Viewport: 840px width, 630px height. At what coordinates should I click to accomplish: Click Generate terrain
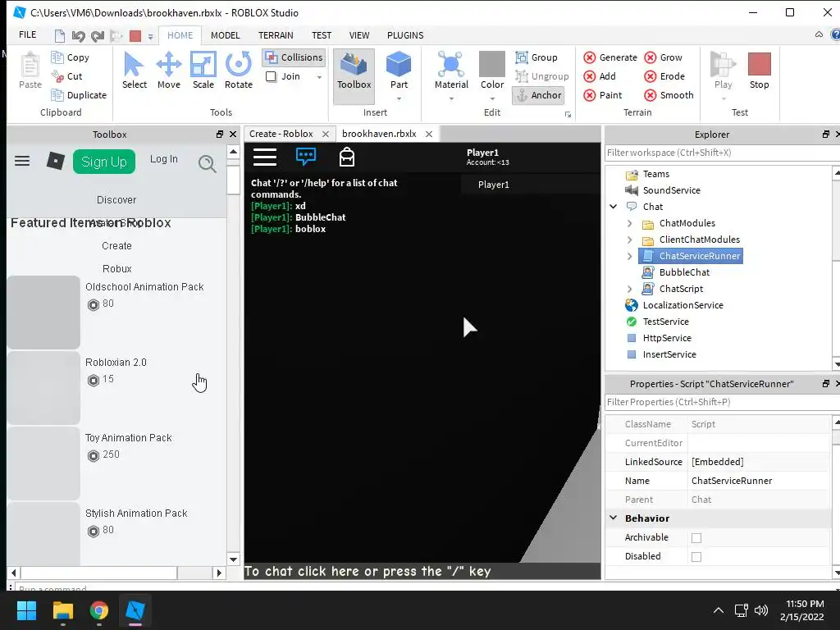click(610, 57)
